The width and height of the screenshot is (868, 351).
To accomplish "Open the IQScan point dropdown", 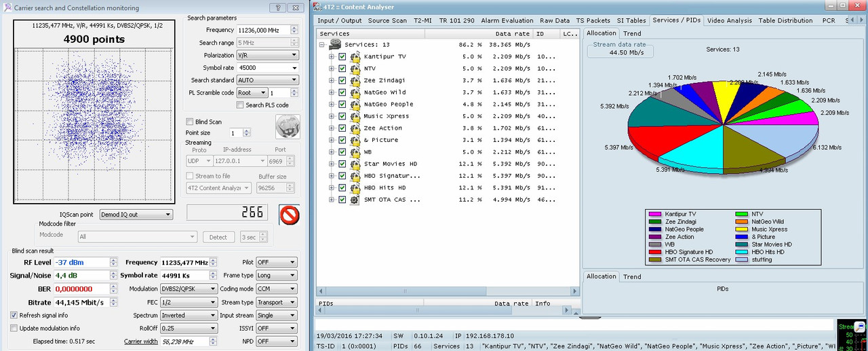I will tap(136, 215).
